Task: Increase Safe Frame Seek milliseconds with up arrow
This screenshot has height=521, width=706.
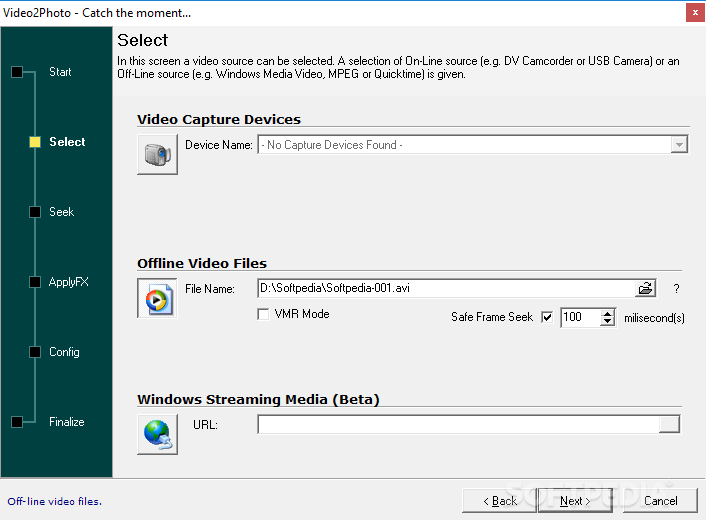Action: click(x=607, y=313)
